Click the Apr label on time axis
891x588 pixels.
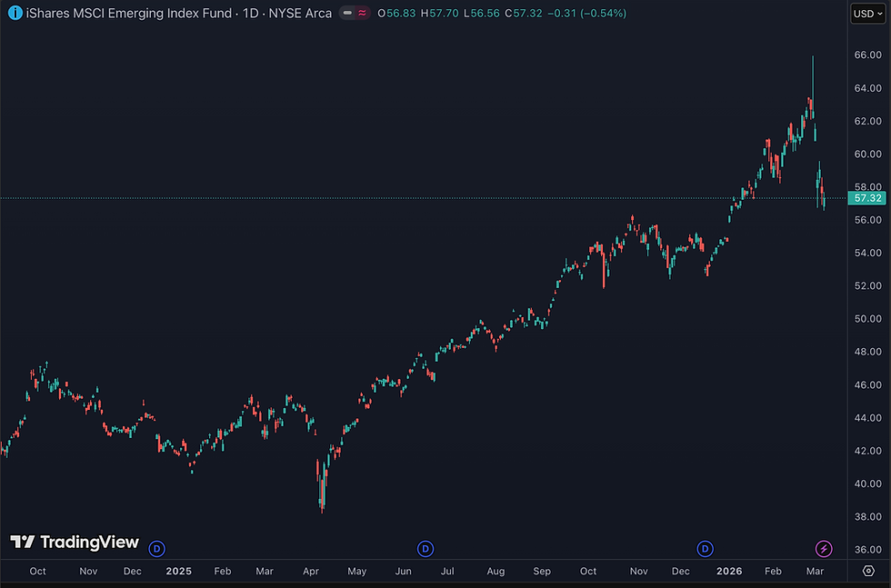[311, 571]
